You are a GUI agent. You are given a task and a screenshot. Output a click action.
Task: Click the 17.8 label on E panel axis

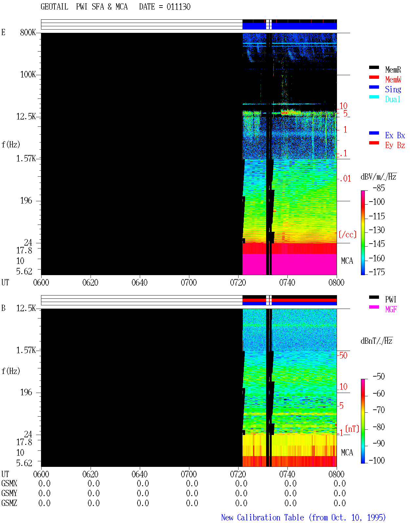[x=24, y=250]
